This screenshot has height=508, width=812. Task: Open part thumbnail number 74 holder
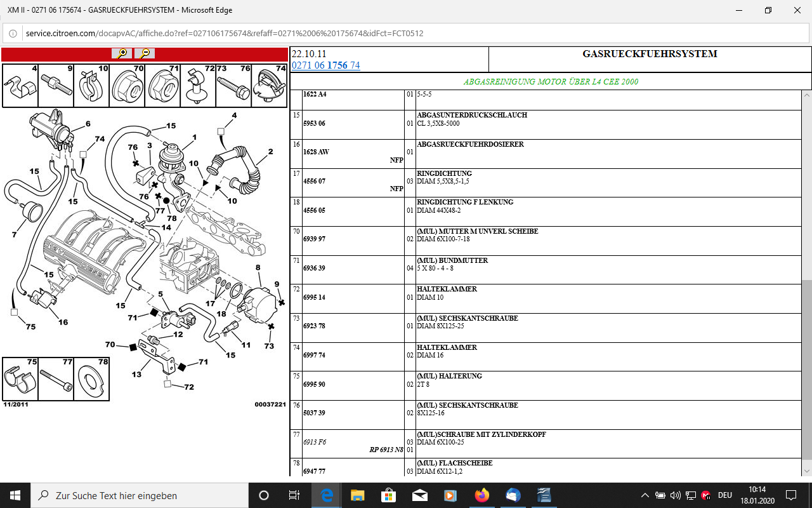(270, 85)
